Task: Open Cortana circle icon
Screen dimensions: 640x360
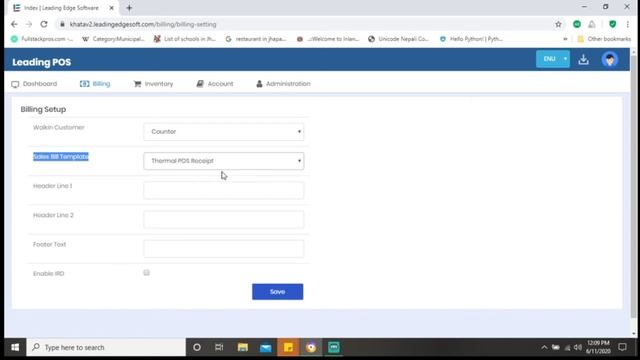Action: point(197,347)
